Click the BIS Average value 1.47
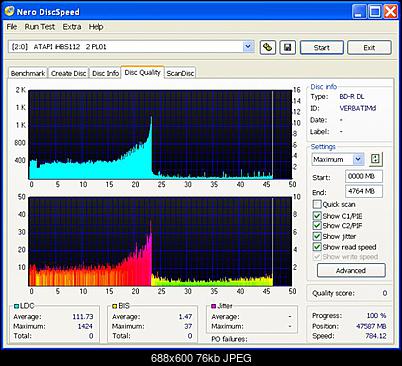Viewport: 402px width, 366px height. click(x=185, y=317)
